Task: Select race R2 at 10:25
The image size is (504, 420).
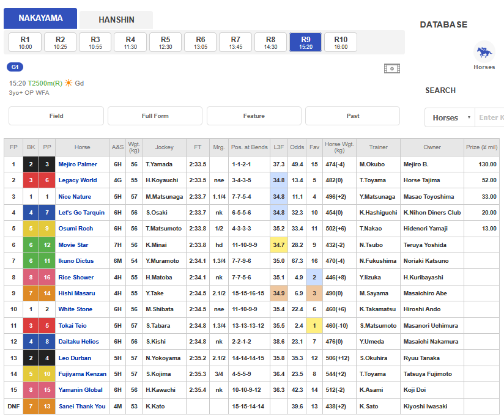Action: [60, 42]
